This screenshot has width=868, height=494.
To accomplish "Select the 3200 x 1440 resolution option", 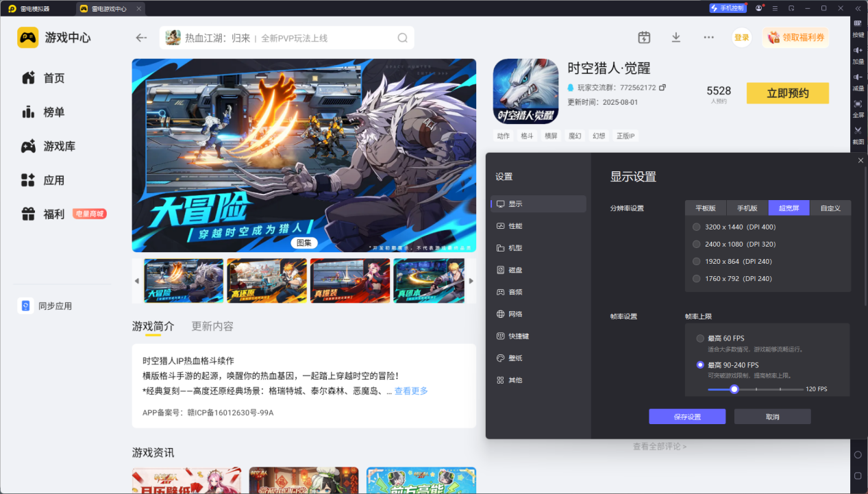I will (x=734, y=227).
